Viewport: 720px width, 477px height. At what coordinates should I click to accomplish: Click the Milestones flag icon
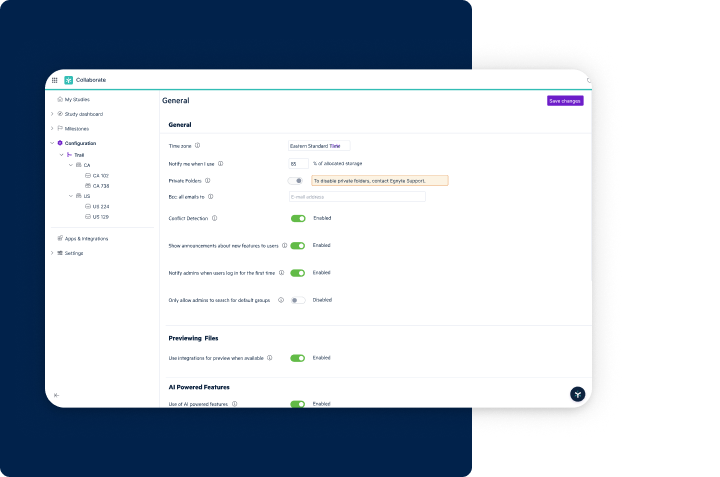[60, 129]
